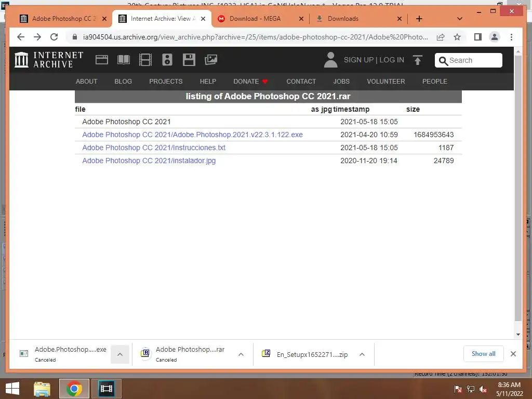Screen dimensions: 532x399
Task: Click the network icon in system tray
Action: (x=471, y=390)
